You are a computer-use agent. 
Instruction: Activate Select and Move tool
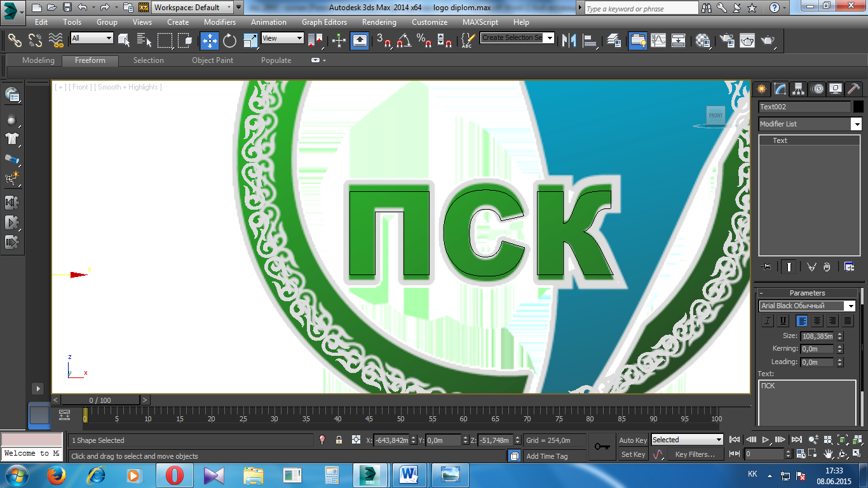[x=210, y=41]
